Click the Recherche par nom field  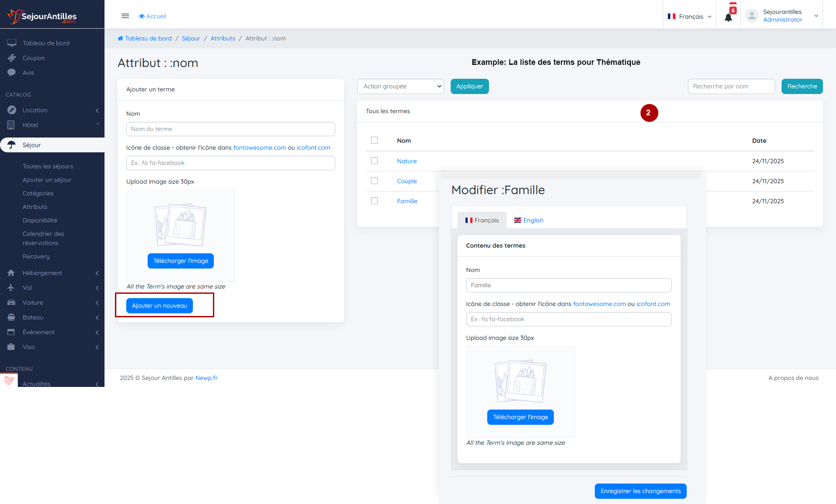pyautogui.click(x=731, y=86)
